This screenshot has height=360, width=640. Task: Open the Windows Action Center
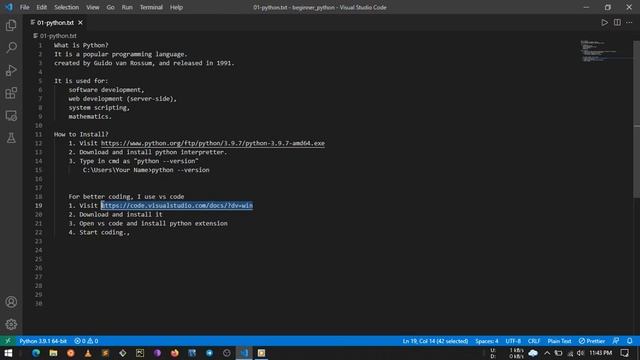[624, 353]
